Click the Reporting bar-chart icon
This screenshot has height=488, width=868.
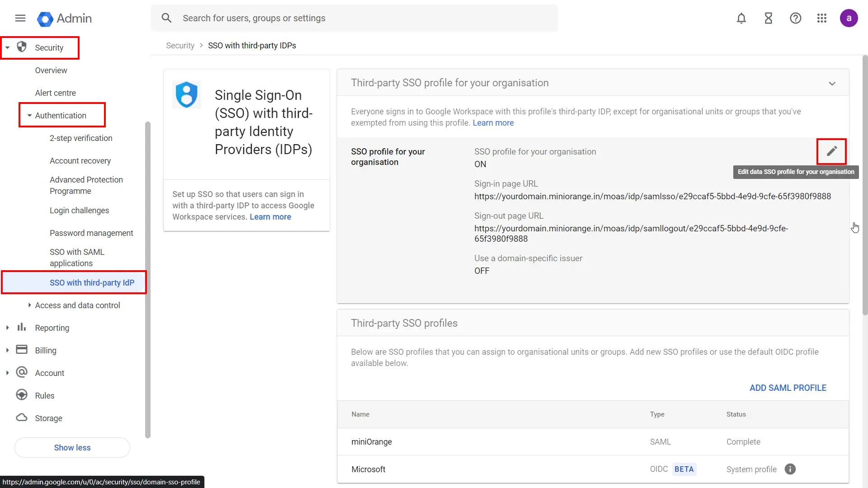[21, 327]
